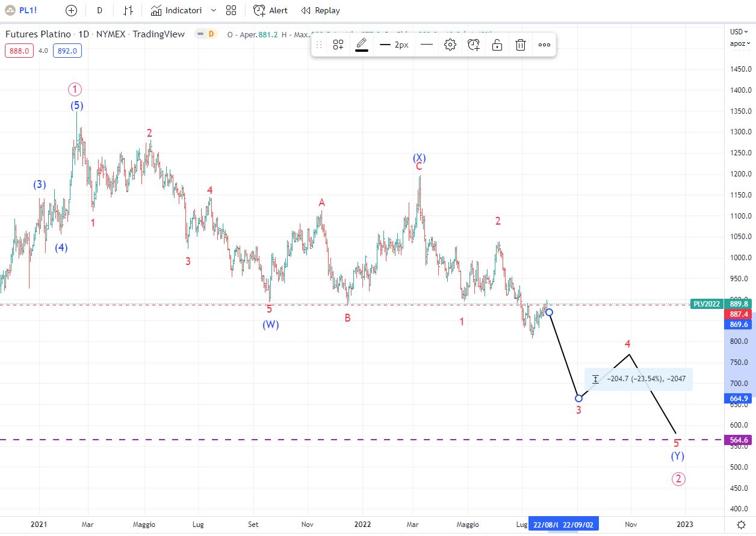
Task: Open the D timeframe interval selector
Action: [99, 10]
